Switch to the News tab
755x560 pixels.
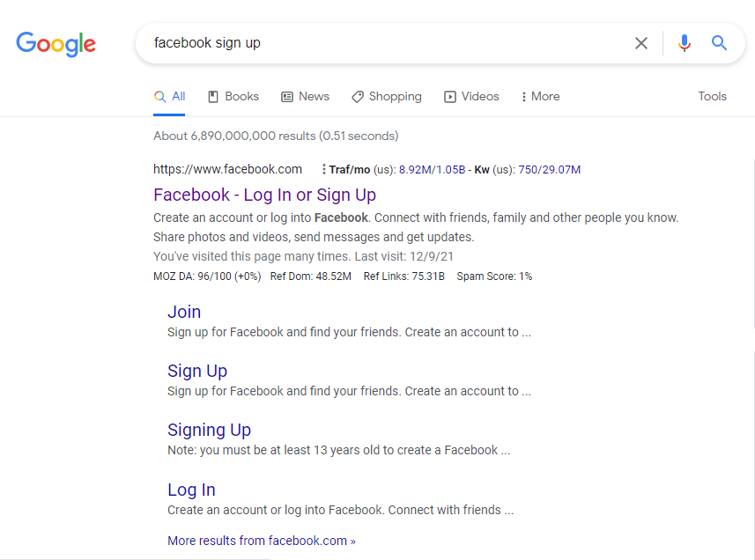(306, 97)
